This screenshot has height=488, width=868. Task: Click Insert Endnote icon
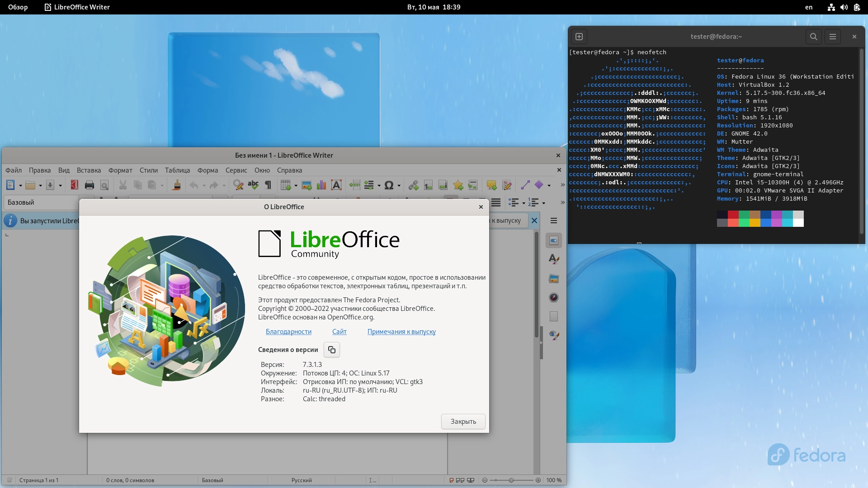443,185
